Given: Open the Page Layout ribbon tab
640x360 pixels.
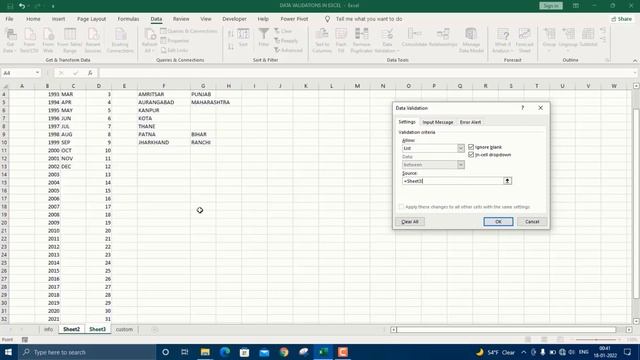Looking at the screenshot, I should click(91, 19).
